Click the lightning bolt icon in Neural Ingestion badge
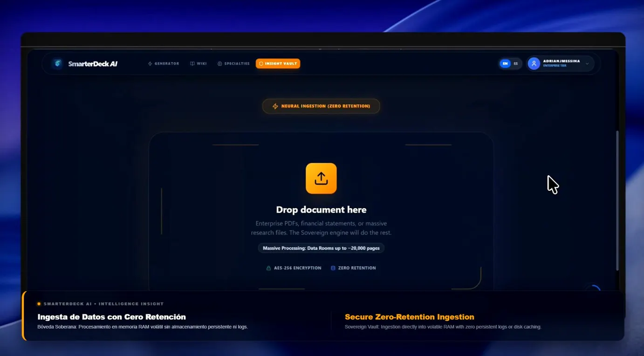644x356 pixels. (x=275, y=106)
